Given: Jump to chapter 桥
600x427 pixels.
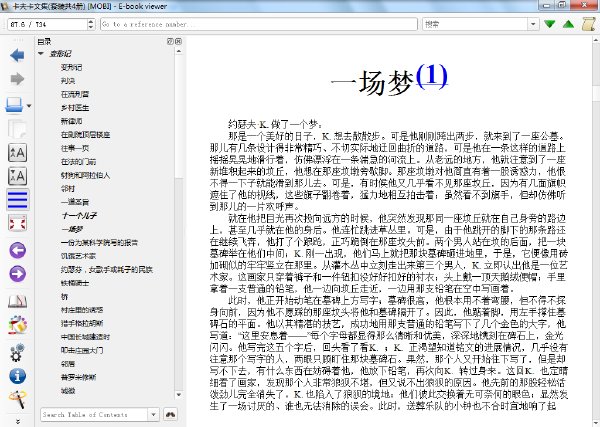Looking at the screenshot, I should (64, 297).
